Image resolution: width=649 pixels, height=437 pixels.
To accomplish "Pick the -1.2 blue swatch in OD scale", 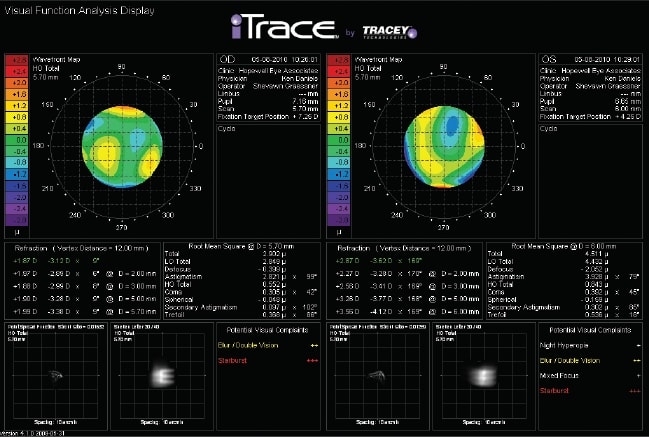I will click(16, 174).
